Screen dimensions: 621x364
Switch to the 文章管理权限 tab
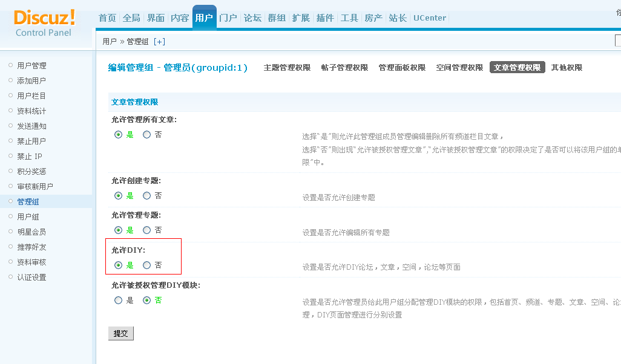click(517, 68)
